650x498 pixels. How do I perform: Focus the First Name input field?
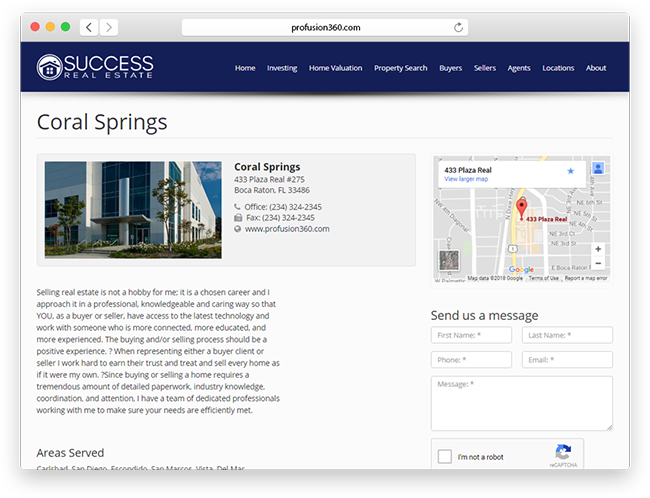(471, 335)
